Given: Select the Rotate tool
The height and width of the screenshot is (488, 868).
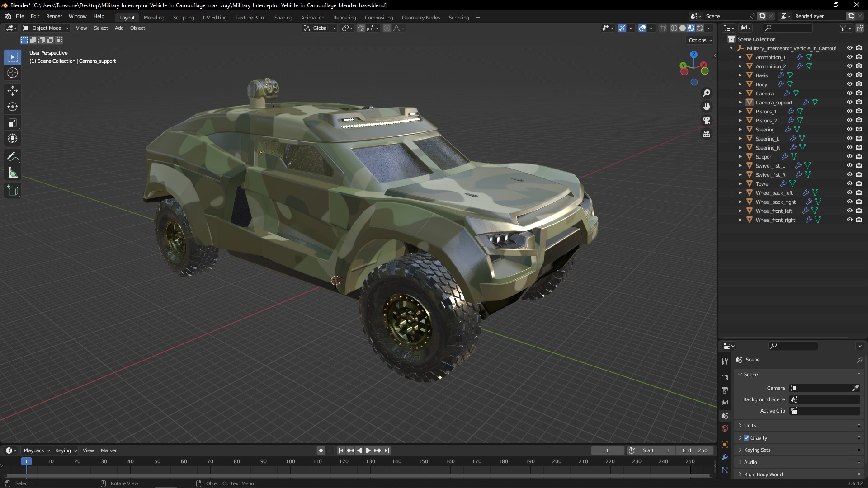Looking at the screenshot, I should click(x=13, y=107).
